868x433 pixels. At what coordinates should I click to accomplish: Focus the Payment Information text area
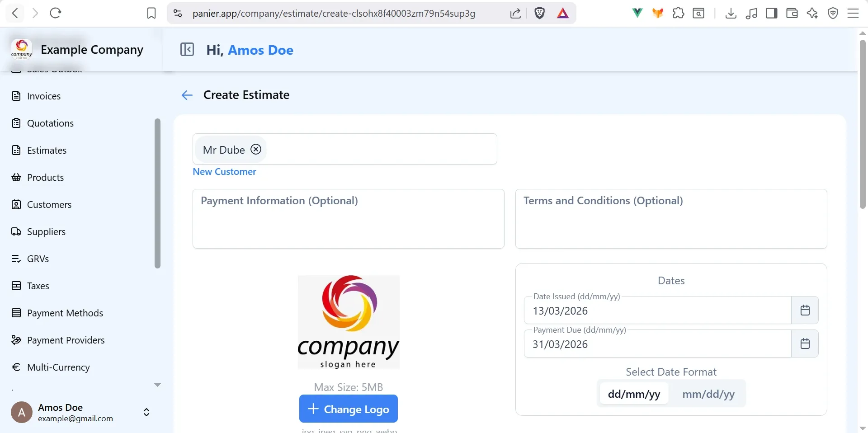click(x=348, y=219)
